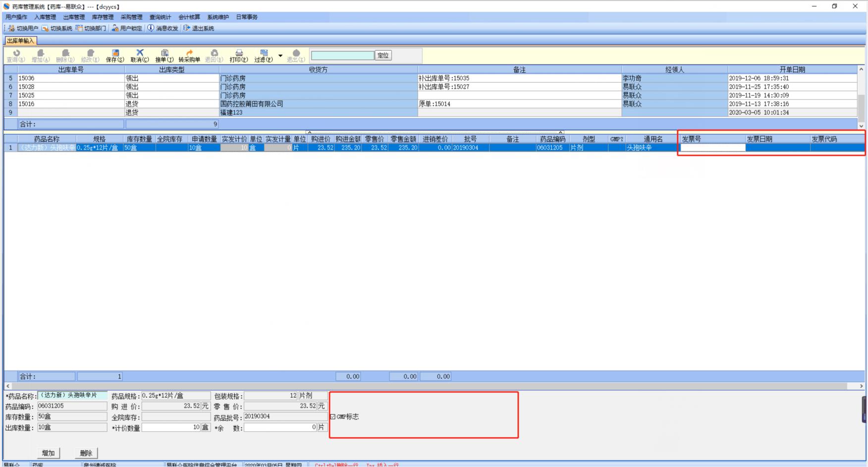This screenshot has height=467, width=868.
Task: Click the 补出库单号:15035 remark cell
Action: tap(520, 78)
